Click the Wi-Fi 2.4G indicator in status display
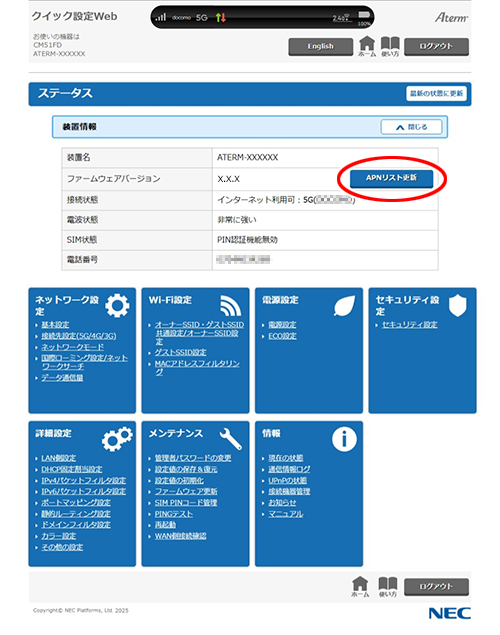 click(342, 17)
